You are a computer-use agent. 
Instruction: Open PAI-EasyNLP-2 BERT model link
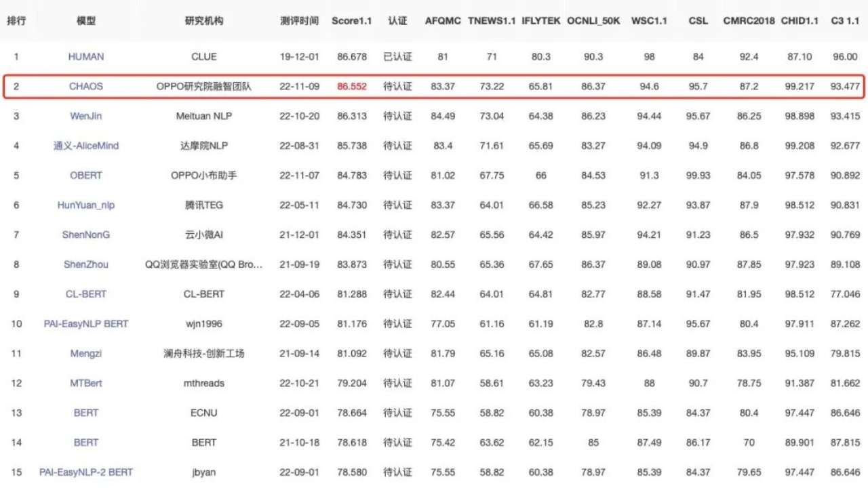(x=86, y=472)
